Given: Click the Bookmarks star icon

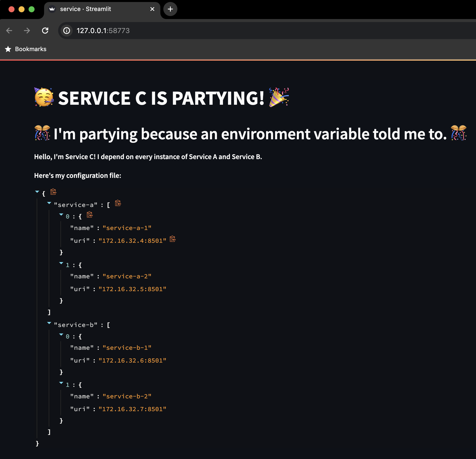Looking at the screenshot, I should click(8, 49).
